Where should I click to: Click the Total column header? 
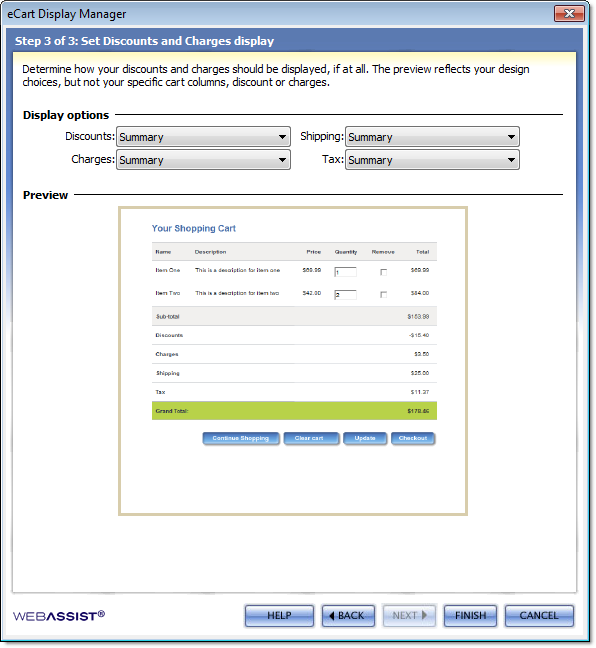pos(422,252)
